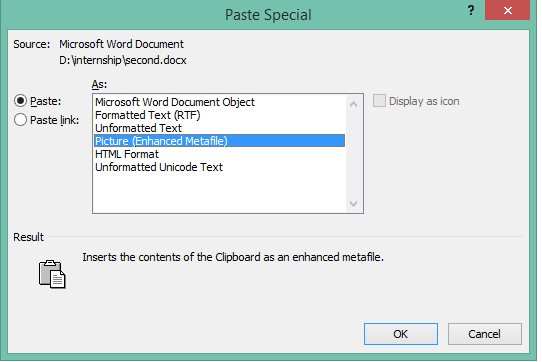Choose Microsoft Word Document Object format

(175, 102)
